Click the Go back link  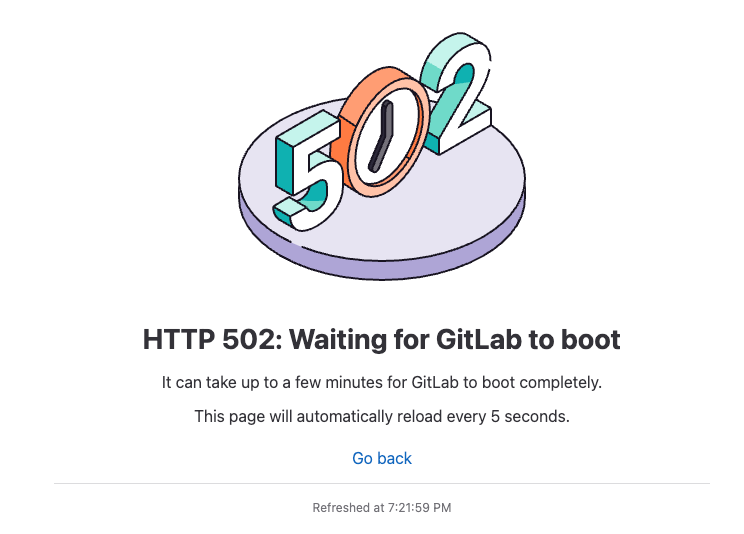click(381, 458)
